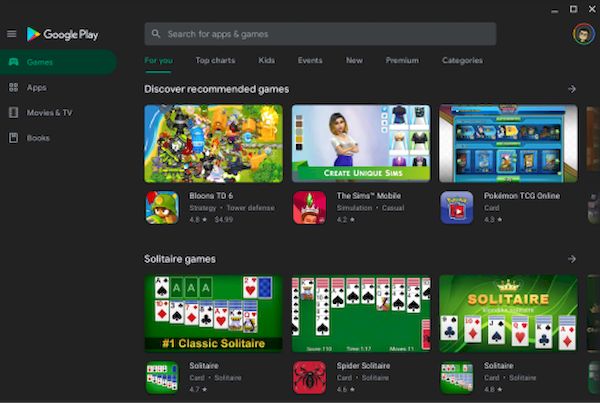
Task: Select Books in the sidebar
Action: pos(58,138)
